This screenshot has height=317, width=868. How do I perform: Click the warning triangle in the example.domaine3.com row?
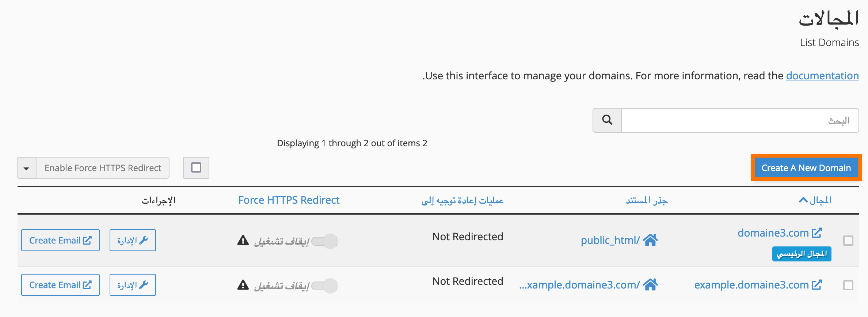click(x=243, y=285)
